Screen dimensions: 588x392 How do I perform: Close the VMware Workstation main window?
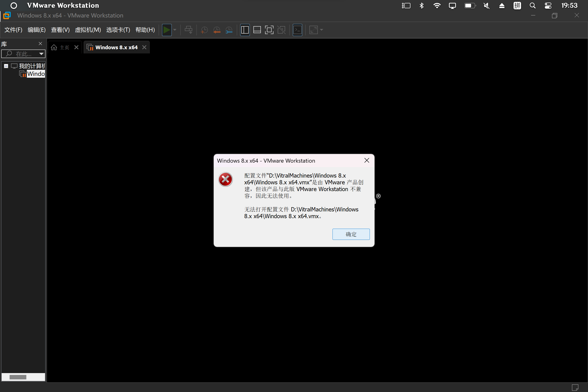coord(577,15)
